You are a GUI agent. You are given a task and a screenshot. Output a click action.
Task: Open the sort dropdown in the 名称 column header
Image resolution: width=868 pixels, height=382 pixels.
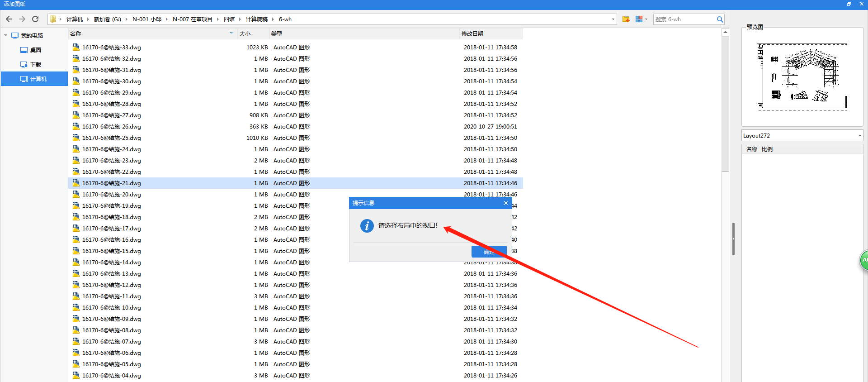(x=231, y=33)
